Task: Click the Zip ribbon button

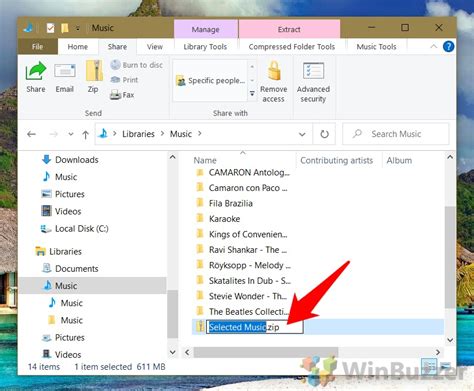Action: coord(93,77)
